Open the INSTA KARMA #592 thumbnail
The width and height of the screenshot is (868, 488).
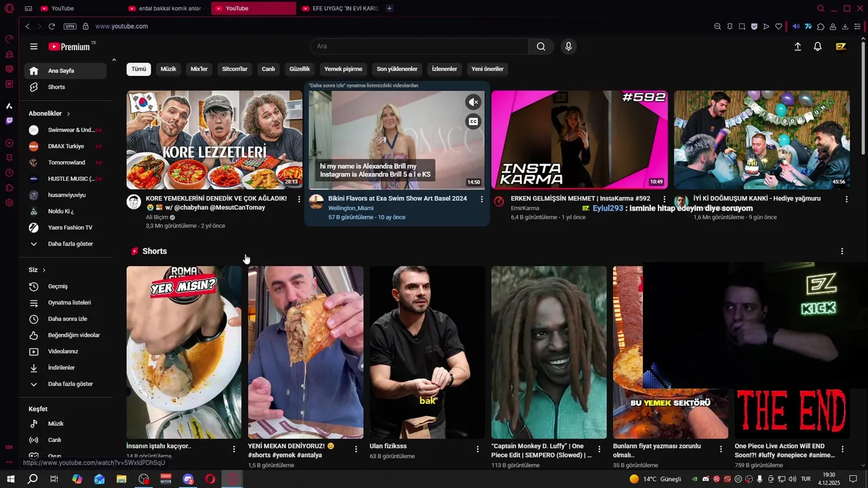579,140
